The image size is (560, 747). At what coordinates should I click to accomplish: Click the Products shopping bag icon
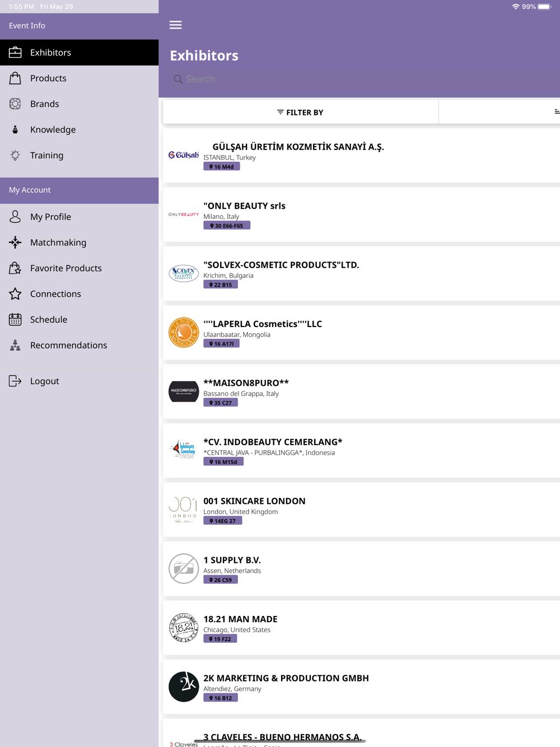15,78
